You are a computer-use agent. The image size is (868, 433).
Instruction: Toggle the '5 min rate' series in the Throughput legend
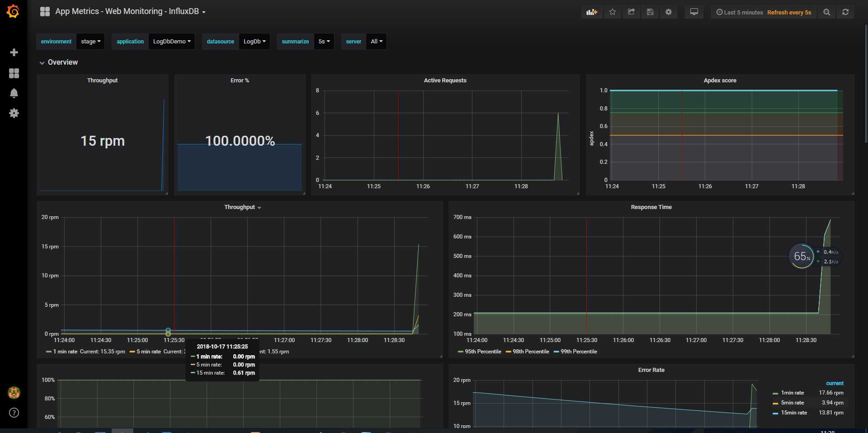click(x=149, y=352)
